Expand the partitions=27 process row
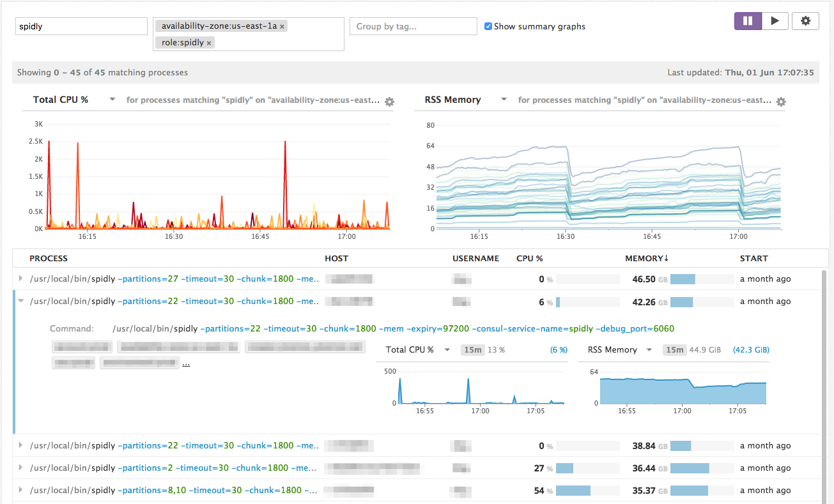 coord(21,279)
